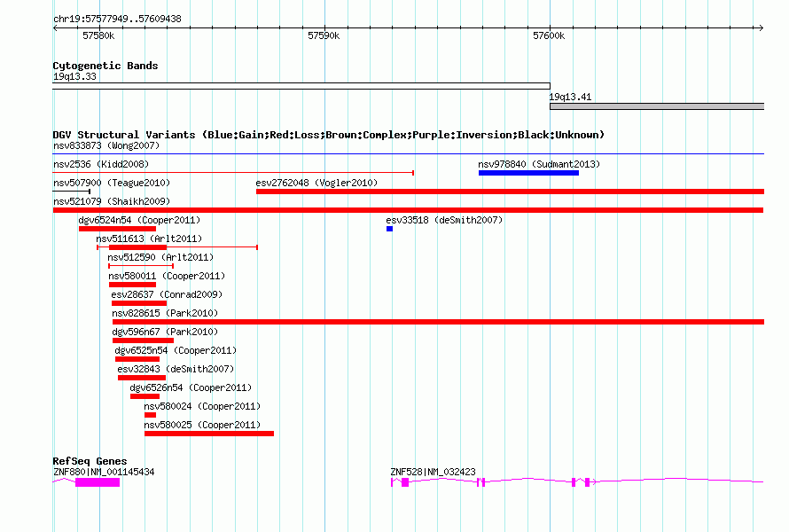The image size is (789, 532).
Task: Open variant label nsv833873 (Wong2007)
Action: tap(106, 145)
